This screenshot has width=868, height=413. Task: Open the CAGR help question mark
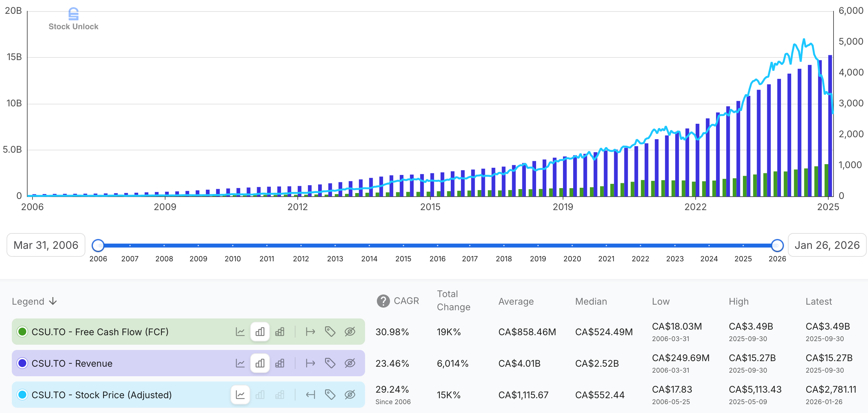point(383,301)
